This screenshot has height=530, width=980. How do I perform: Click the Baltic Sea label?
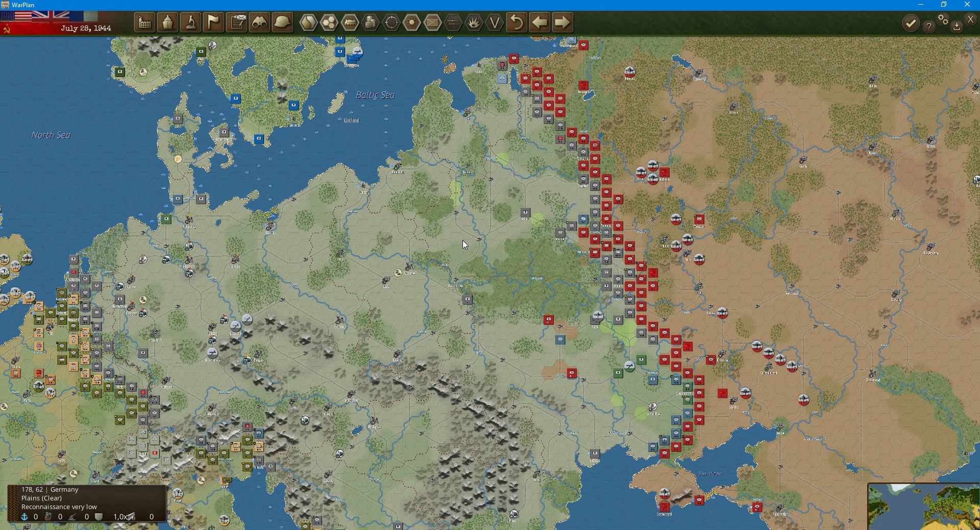375,95
